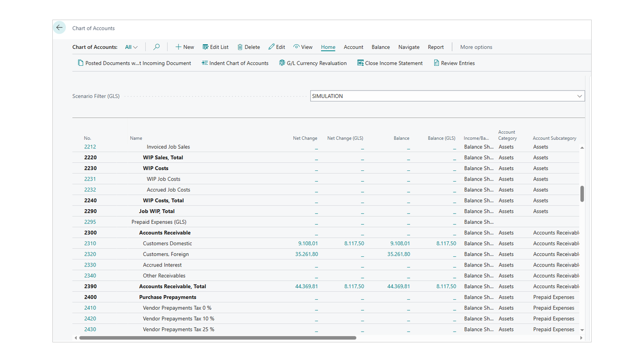Image resolution: width=644 pixels, height=362 pixels.
Task: Drill into Customers Foreign net change 35.261,80
Action: coord(306,254)
